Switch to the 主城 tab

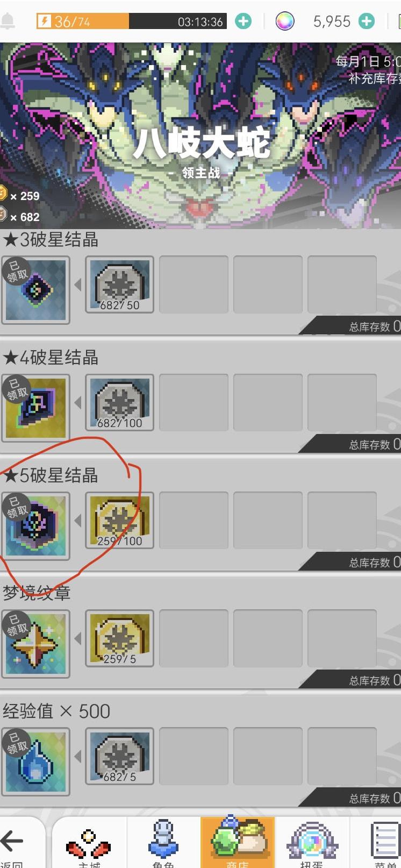(89, 843)
